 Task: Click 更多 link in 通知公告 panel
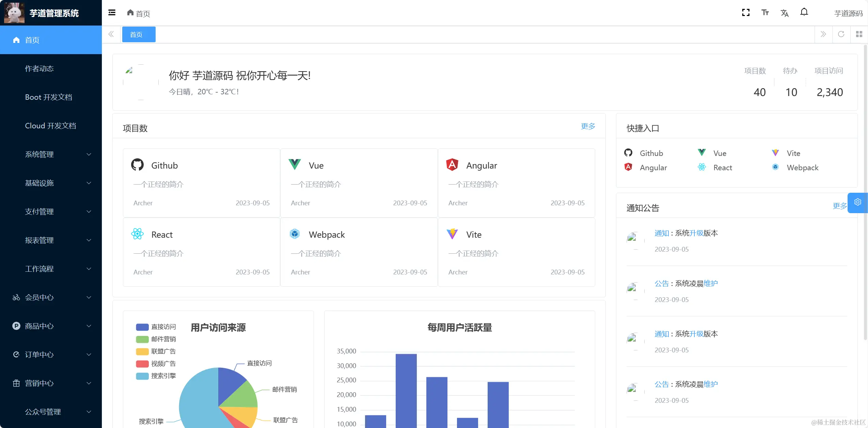(839, 206)
